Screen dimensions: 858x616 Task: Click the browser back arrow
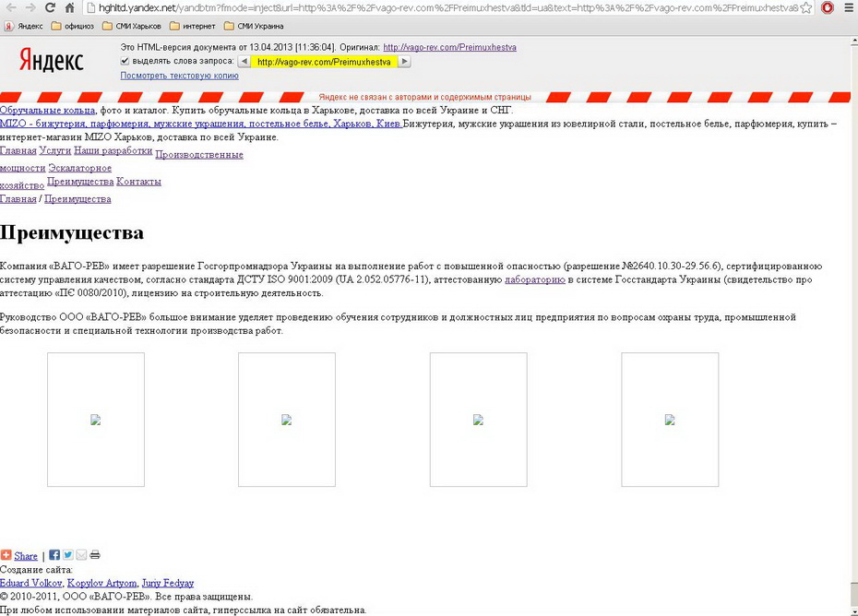[x=10, y=7]
